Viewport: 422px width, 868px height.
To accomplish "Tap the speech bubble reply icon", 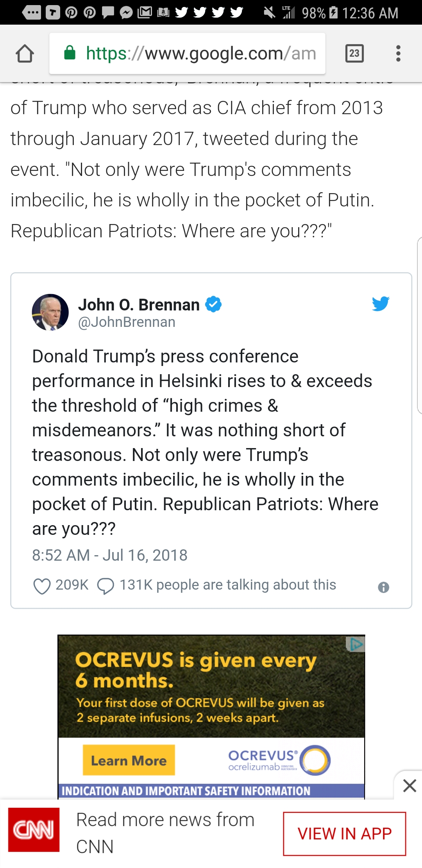I will [105, 586].
